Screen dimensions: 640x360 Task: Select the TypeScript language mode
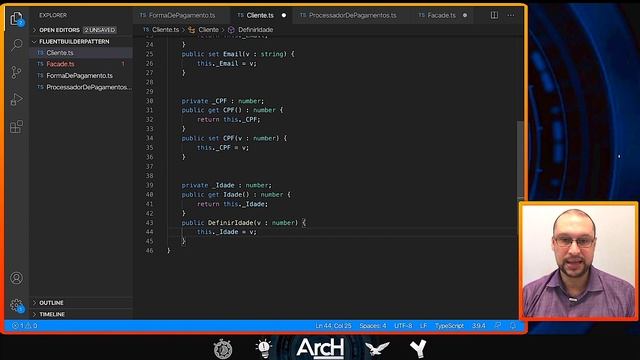[449, 326]
